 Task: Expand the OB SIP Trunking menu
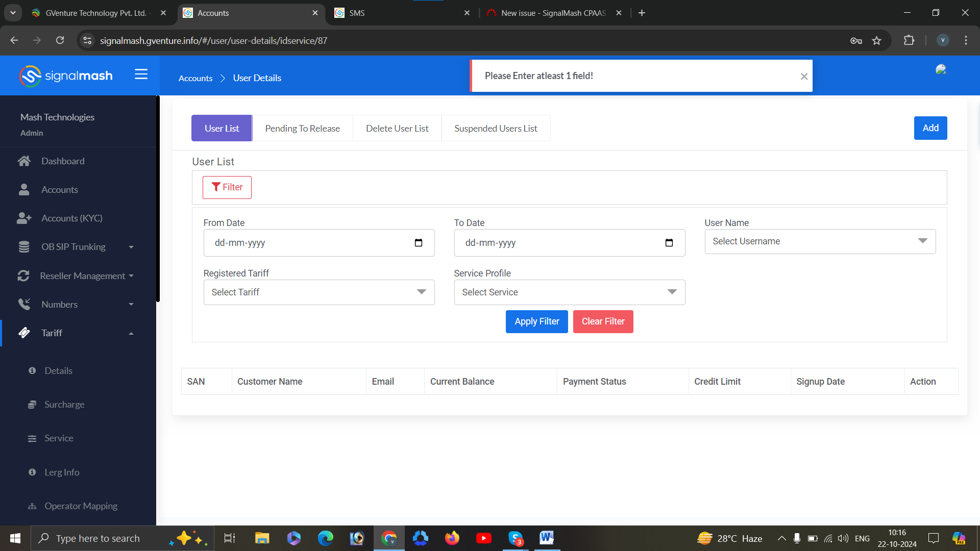pos(131,247)
